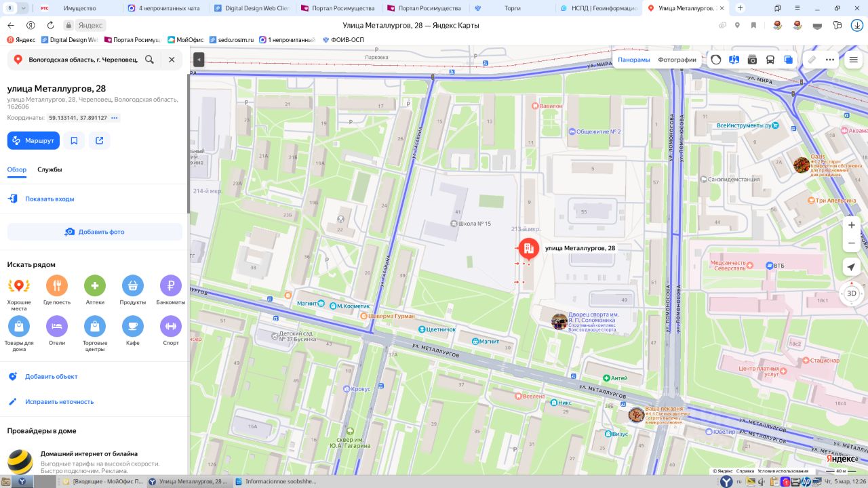868x488 pixels.
Task: Toggle the public transport bus layer
Action: pos(770,60)
